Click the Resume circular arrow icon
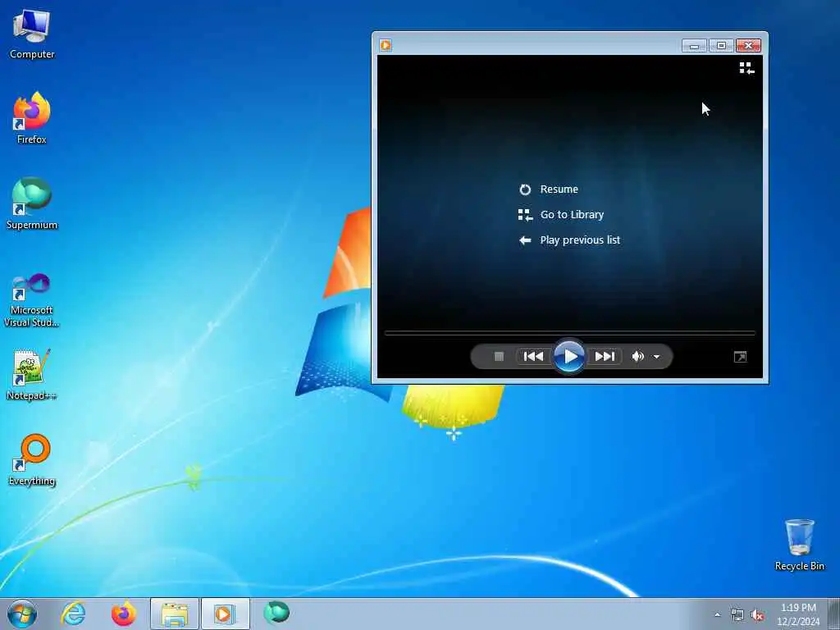 pyautogui.click(x=525, y=189)
